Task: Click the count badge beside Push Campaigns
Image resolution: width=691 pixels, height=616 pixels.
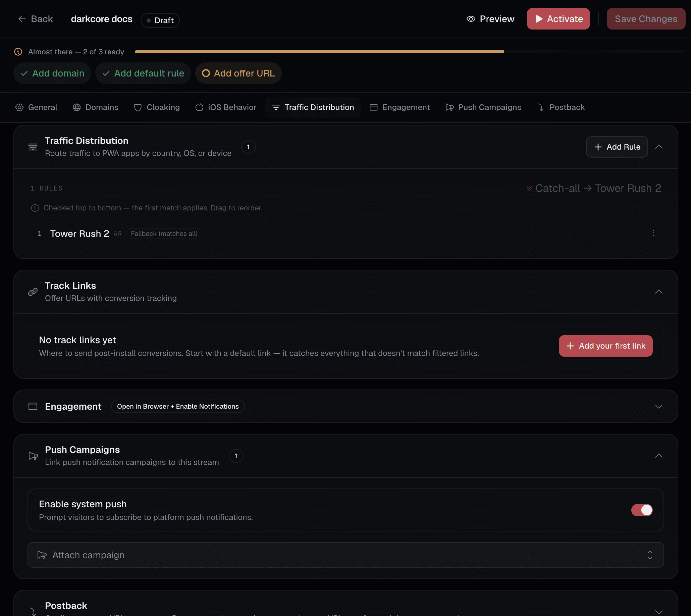Action: click(x=236, y=456)
